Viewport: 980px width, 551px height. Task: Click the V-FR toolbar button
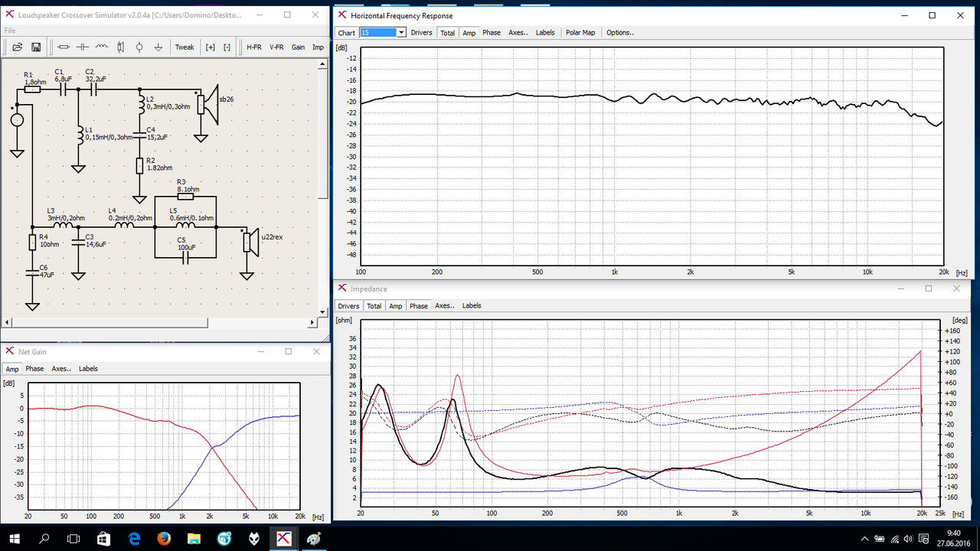coord(276,47)
